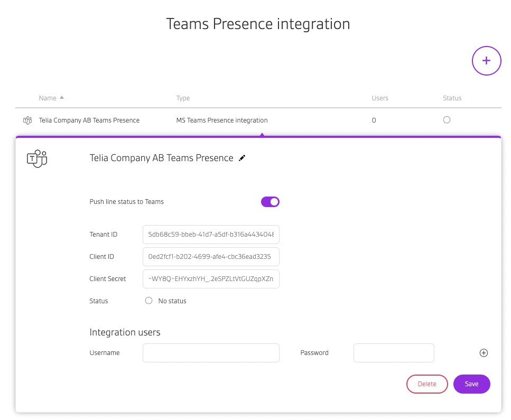Click the Users column header
Viewport: 511px width, 420px height.
pyautogui.click(x=380, y=98)
